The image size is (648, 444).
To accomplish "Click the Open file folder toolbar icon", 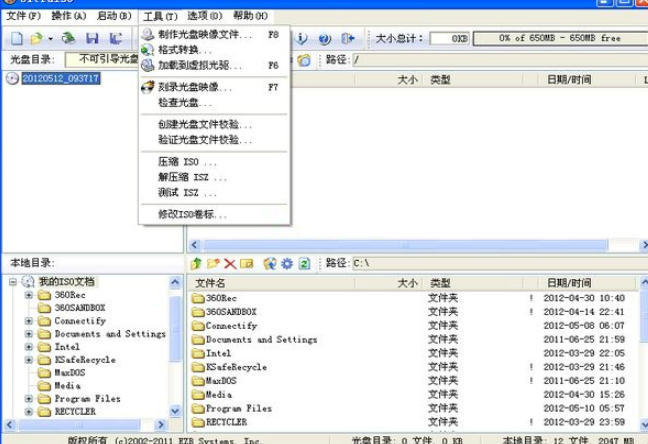I will (x=36, y=38).
